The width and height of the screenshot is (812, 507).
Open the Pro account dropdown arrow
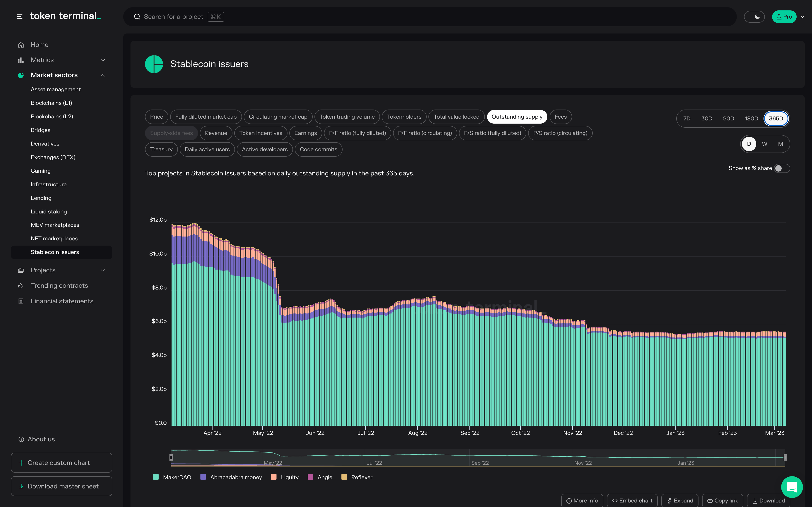(803, 17)
